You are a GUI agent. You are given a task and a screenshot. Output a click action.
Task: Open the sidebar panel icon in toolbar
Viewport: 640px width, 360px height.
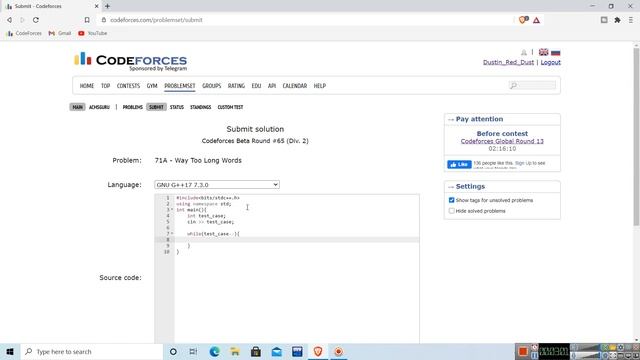tap(604, 20)
